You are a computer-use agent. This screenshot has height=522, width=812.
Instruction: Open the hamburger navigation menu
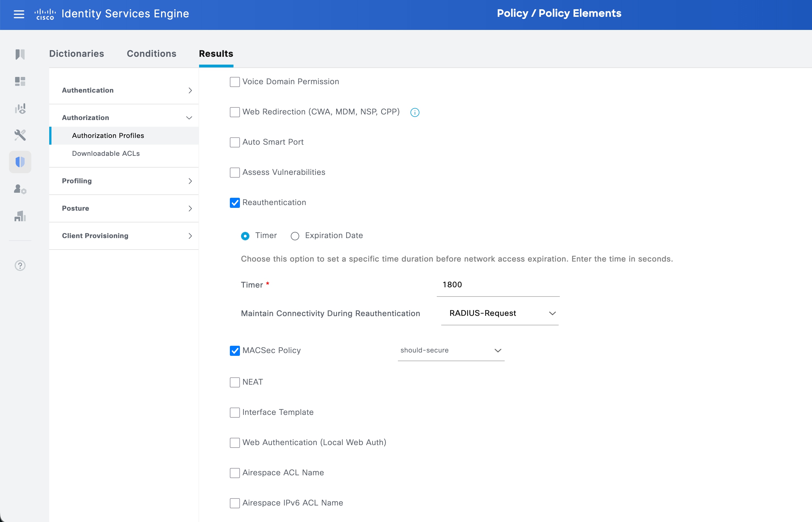click(x=19, y=14)
